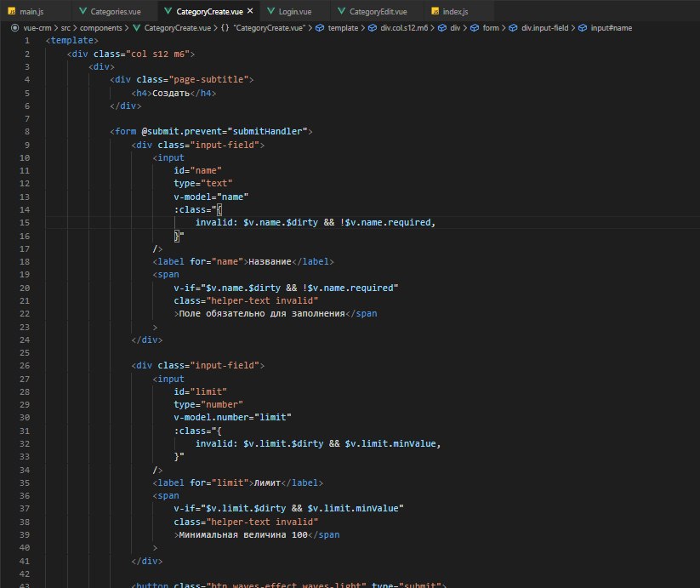This screenshot has height=588, width=700.
Task: Select div.input-field breadcrumb item
Action: [544, 28]
